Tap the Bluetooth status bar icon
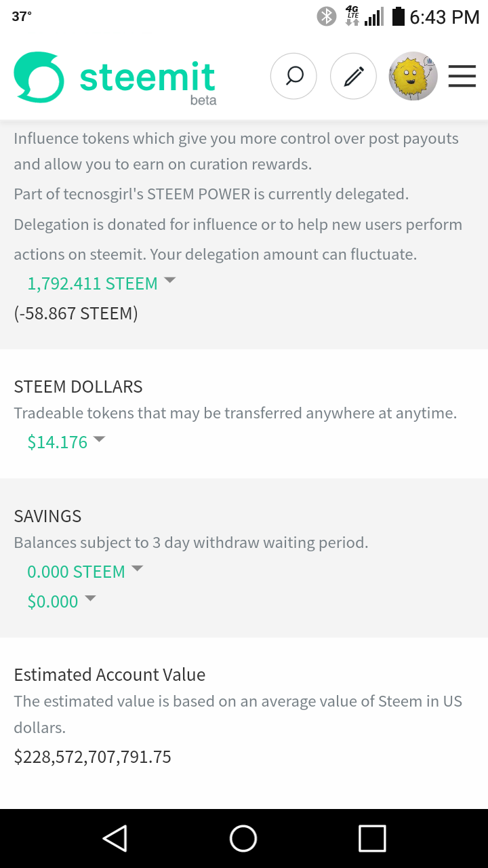The width and height of the screenshot is (488, 868). 327,16
